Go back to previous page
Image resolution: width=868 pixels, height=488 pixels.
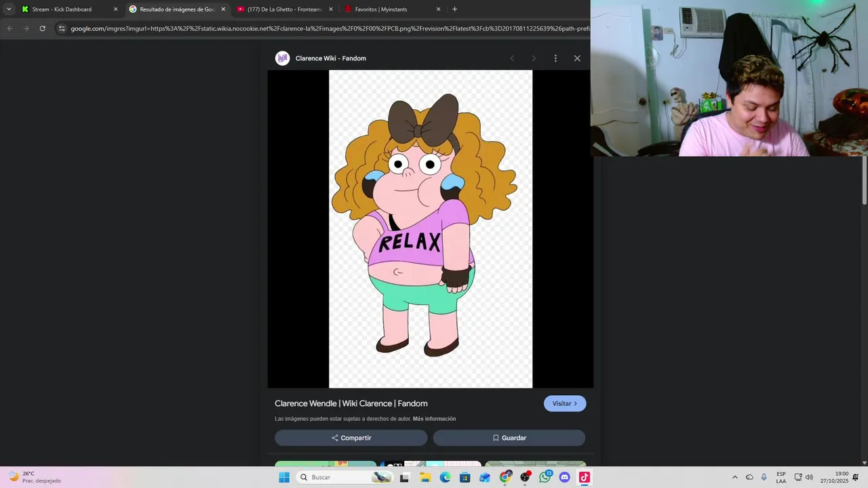tap(9, 28)
